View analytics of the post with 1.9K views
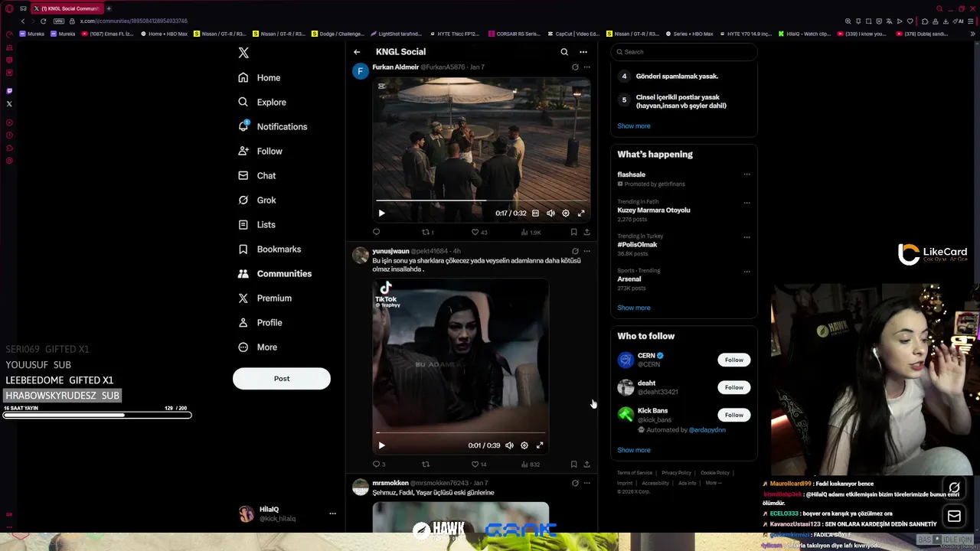Image resolution: width=980 pixels, height=551 pixels. click(x=531, y=232)
